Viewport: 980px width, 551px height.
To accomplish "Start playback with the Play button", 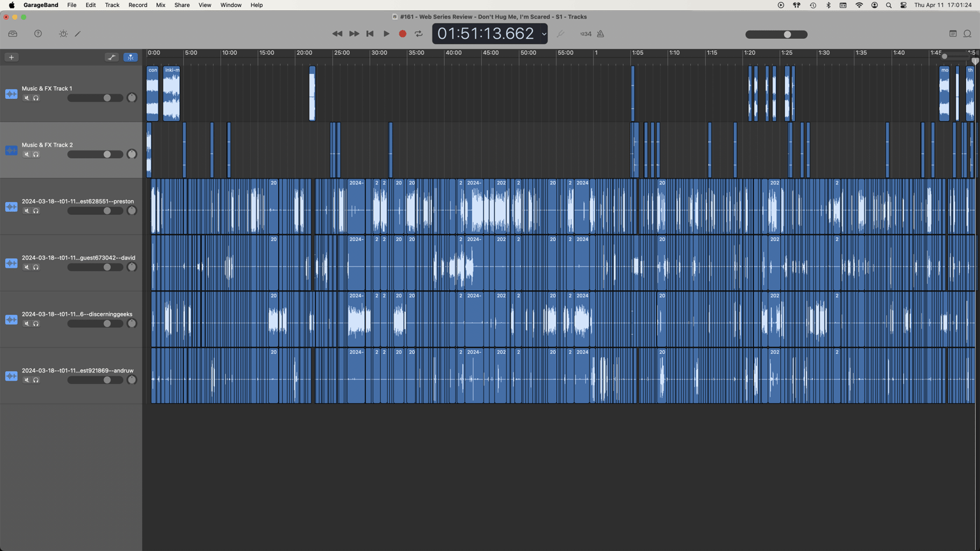I will pos(387,34).
